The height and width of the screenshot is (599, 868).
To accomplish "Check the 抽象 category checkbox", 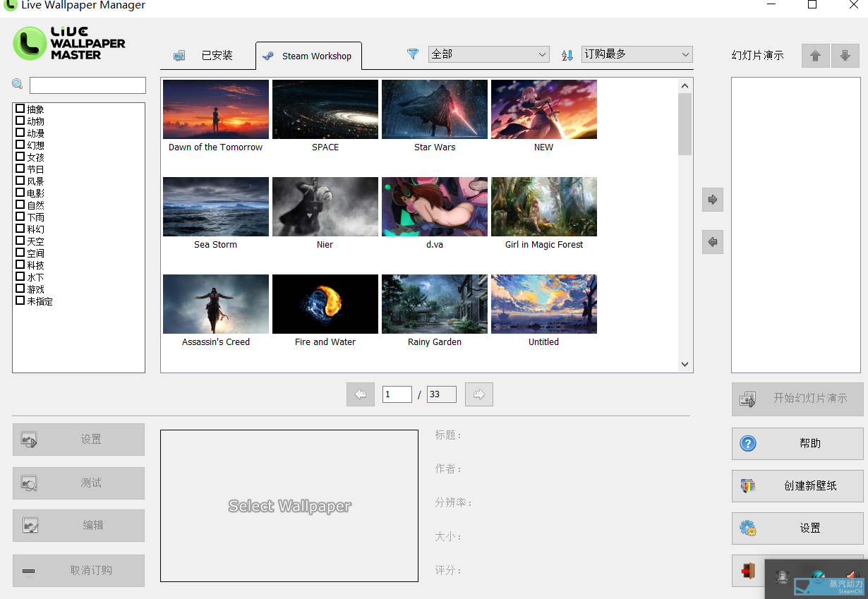I will [20, 109].
